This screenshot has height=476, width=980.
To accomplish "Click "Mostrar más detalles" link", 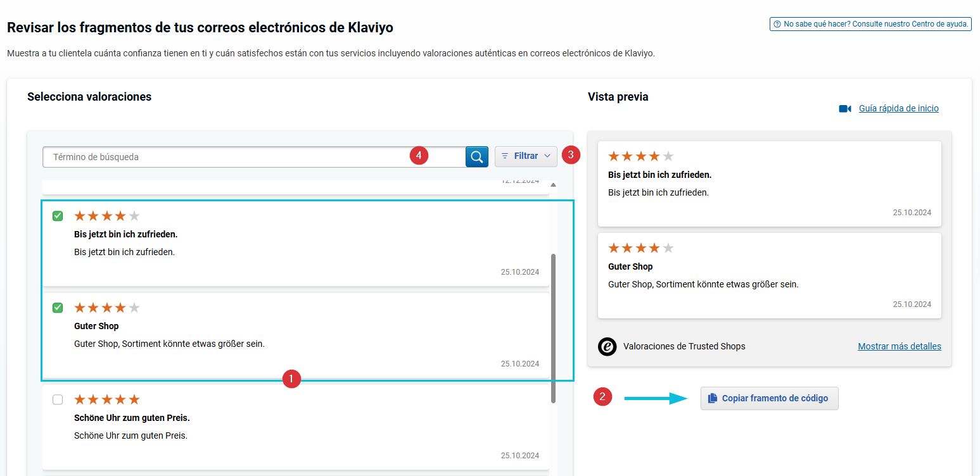I will pos(899,346).
